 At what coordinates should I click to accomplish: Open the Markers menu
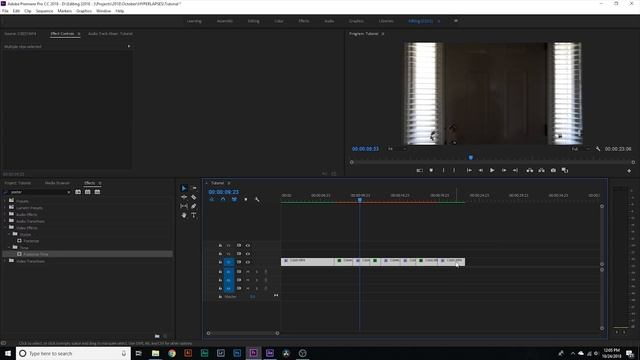64,11
